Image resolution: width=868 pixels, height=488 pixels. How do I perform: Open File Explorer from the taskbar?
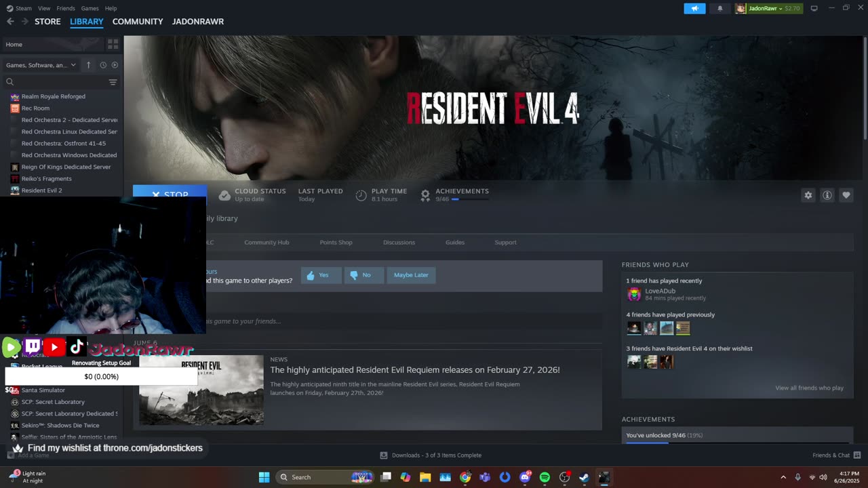(x=425, y=477)
